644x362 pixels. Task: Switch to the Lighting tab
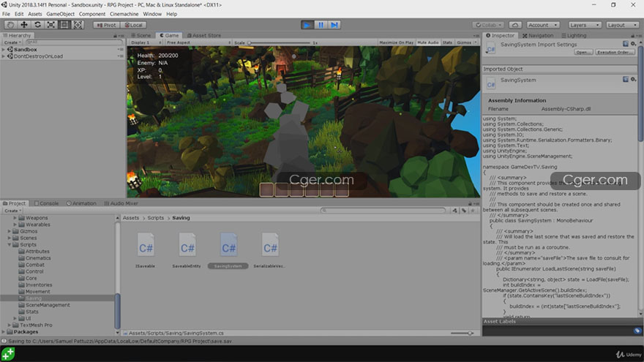click(574, 36)
